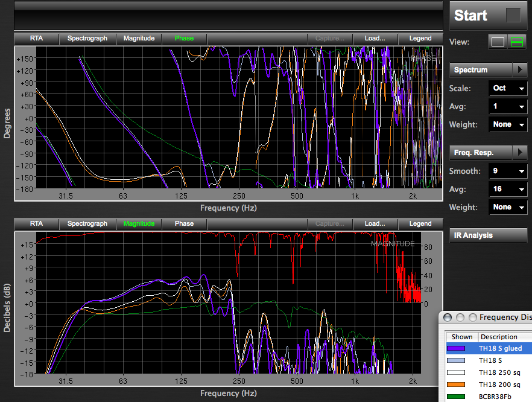
Task: Open the Freq. Resp. Weight dropdown
Action: [508, 207]
